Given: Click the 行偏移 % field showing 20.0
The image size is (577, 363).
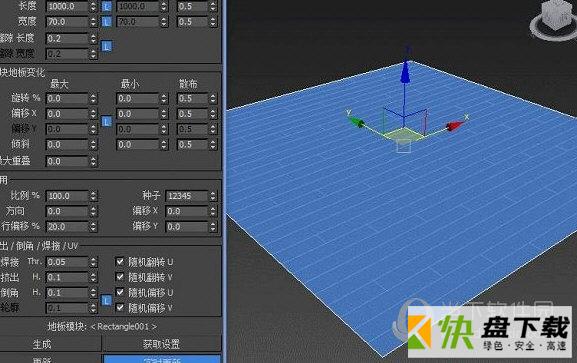Looking at the screenshot, I should click(x=67, y=227).
